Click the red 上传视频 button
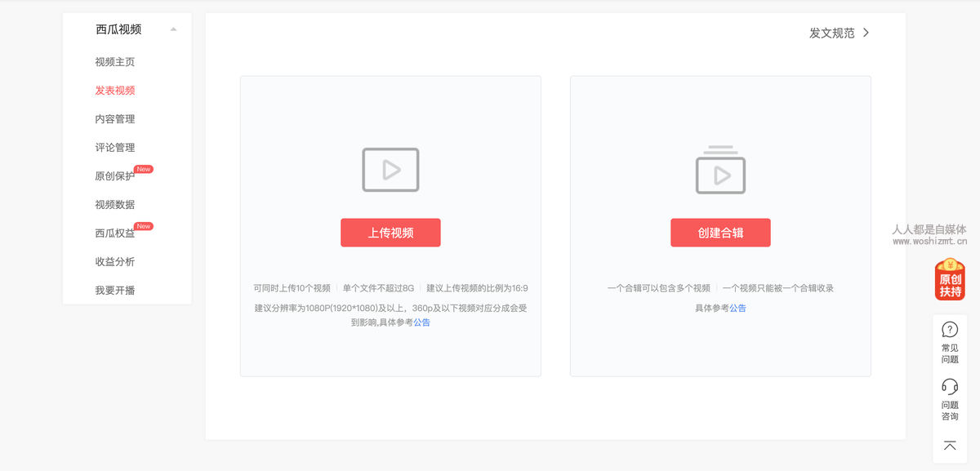980x471 pixels. (x=390, y=233)
